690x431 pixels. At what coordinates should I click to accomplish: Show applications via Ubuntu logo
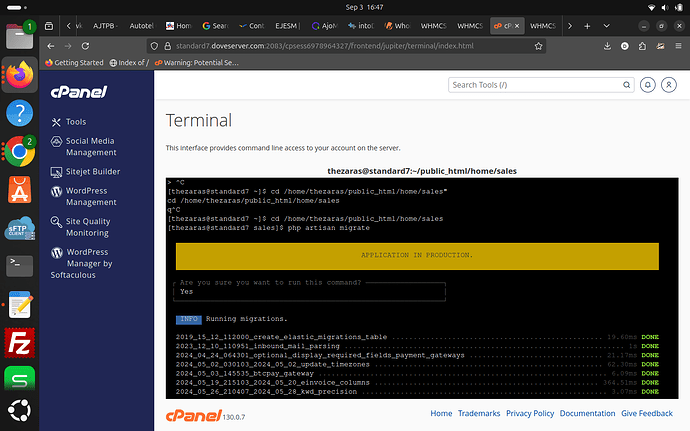[x=19, y=410]
